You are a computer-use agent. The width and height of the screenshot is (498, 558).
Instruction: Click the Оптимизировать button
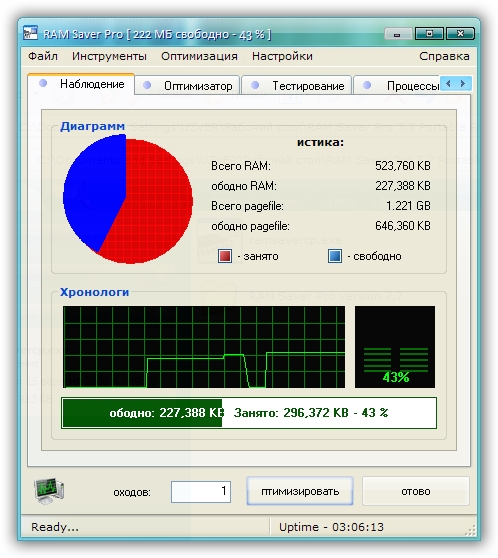tap(300, 491)
